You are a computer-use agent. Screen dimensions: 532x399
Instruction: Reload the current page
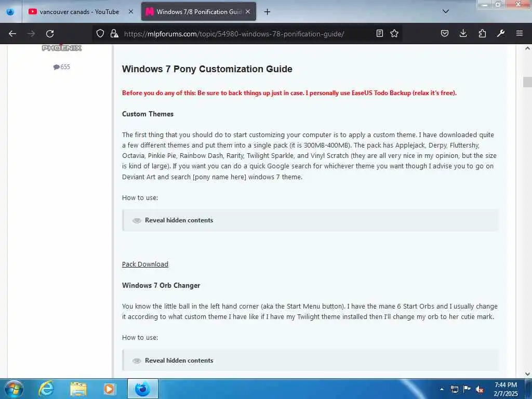pyautogui.click(x=50, y=34)
